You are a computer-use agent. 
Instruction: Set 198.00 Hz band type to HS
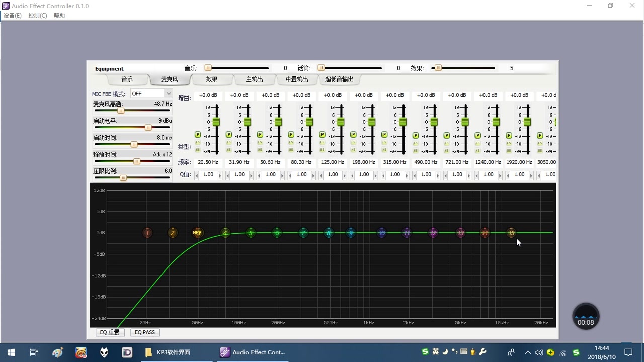point(353,150)
